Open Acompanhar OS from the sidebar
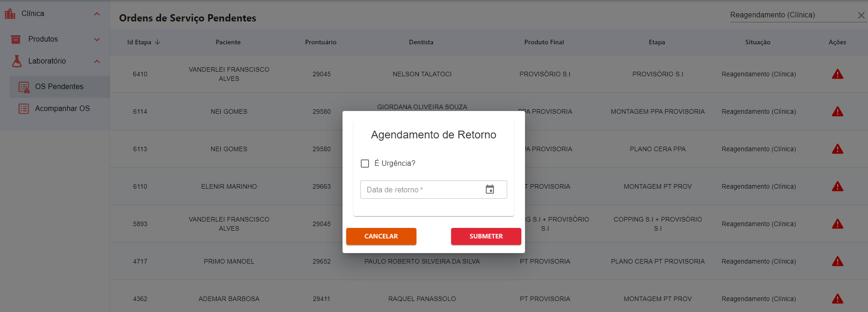Screen dimensions: 868x312 (62, 108)
